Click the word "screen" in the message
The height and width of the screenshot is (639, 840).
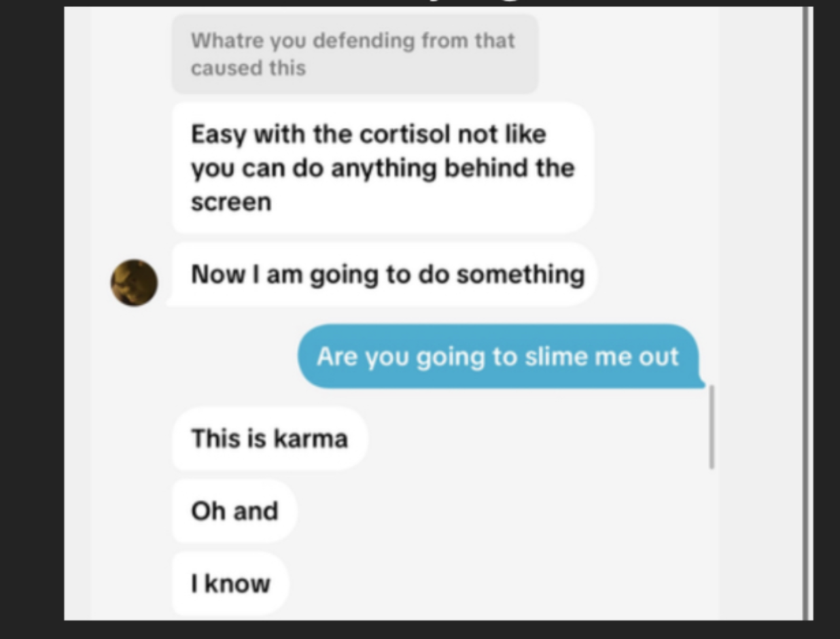(231, 203)
